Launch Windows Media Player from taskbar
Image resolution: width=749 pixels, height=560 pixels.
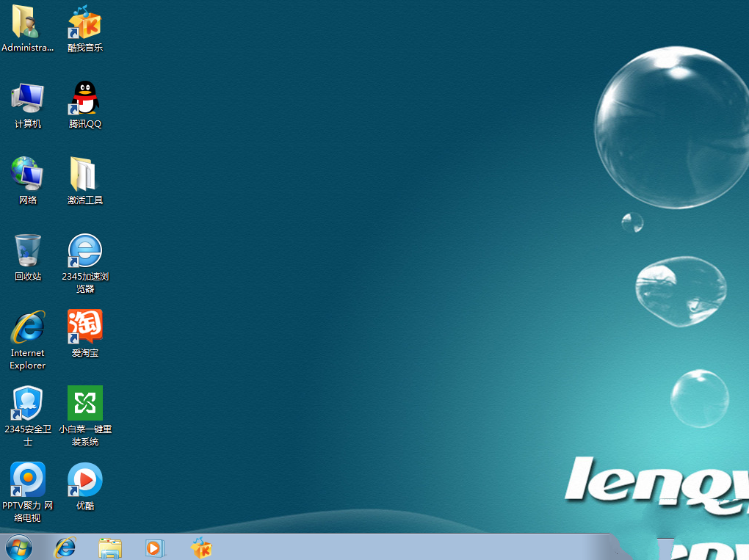155,548
